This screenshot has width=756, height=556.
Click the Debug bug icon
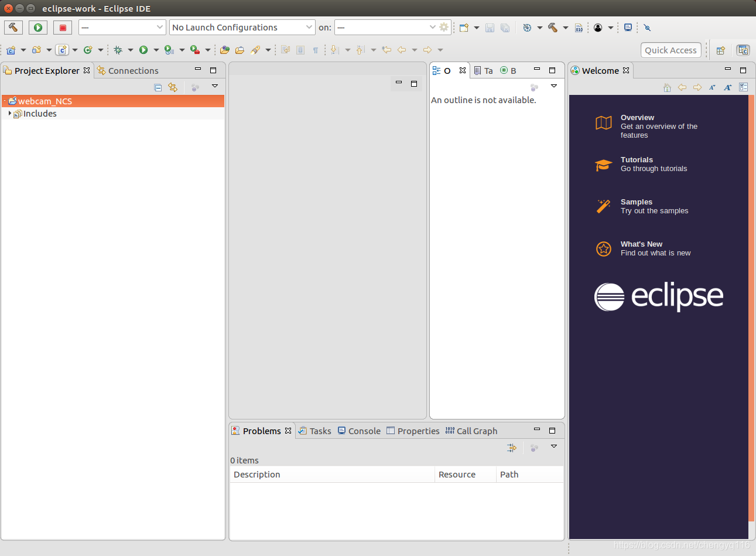pyautogui.click(x=118, y=50)
